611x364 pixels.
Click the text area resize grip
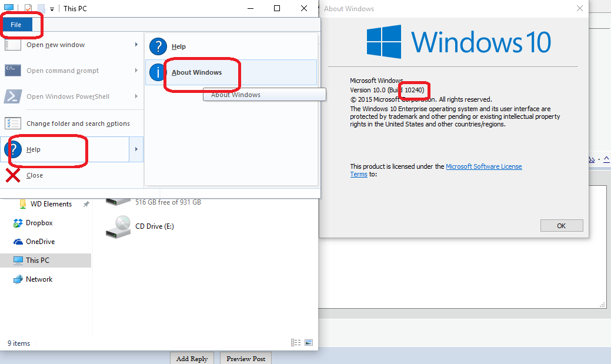[602, 305]
